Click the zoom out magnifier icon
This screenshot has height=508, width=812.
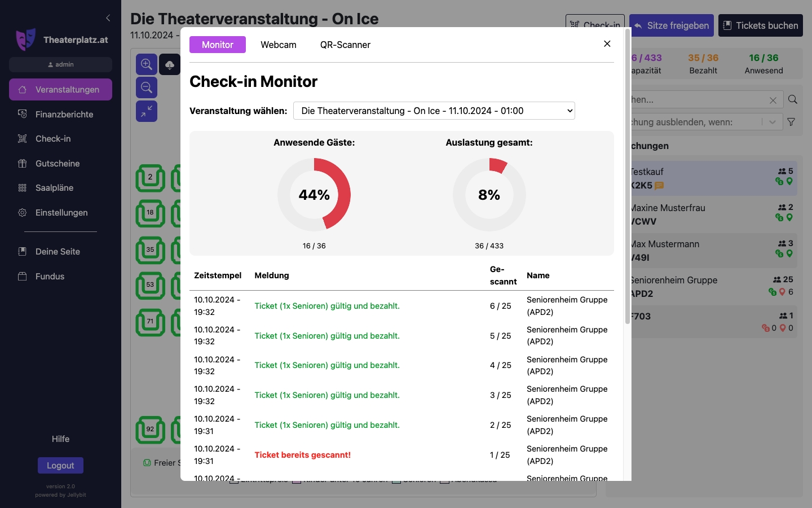pyautogui.click(x=147, y=87)
